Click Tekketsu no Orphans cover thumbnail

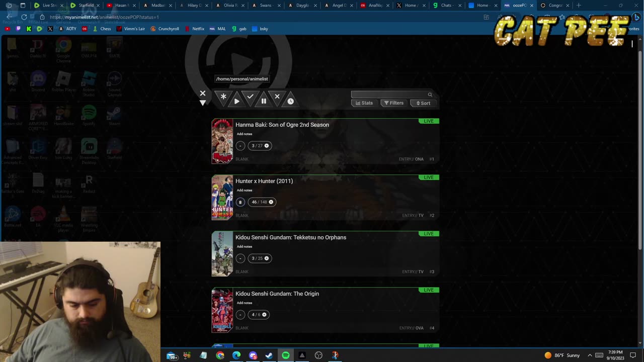(222, 254)
